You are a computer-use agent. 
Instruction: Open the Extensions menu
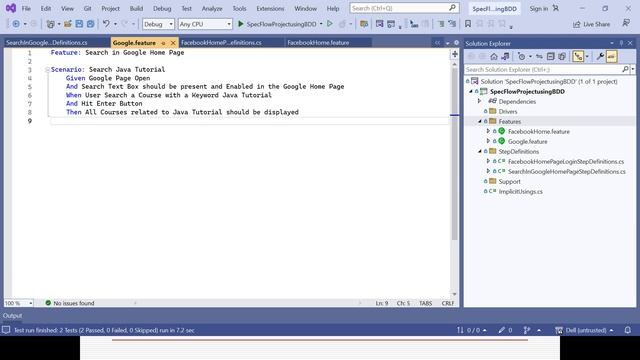point(270,8)
